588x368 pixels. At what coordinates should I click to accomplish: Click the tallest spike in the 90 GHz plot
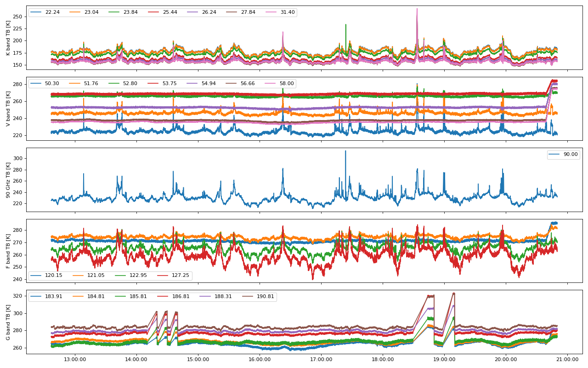point(345,152)
